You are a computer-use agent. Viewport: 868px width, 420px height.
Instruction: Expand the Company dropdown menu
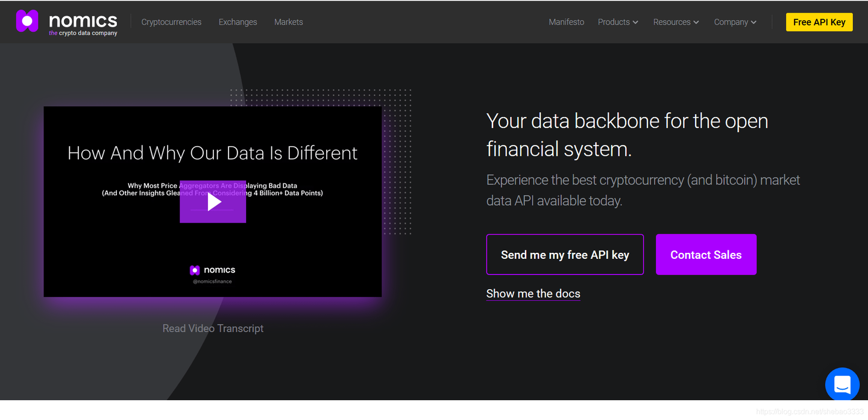point(735,22)
